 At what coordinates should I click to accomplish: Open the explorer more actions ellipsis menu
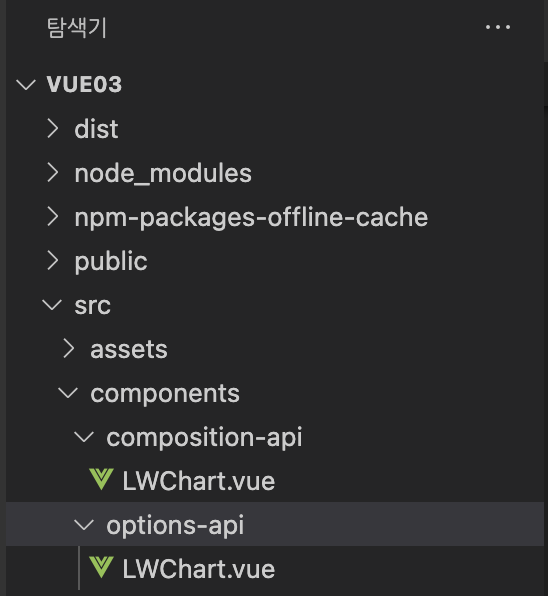click(x=498, y=27)
